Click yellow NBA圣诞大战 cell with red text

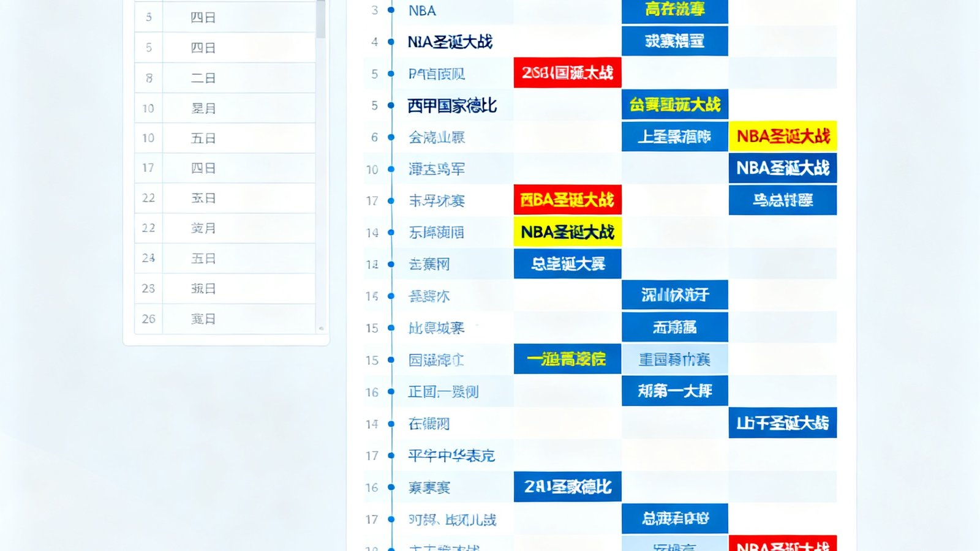[x=783, y=136]
